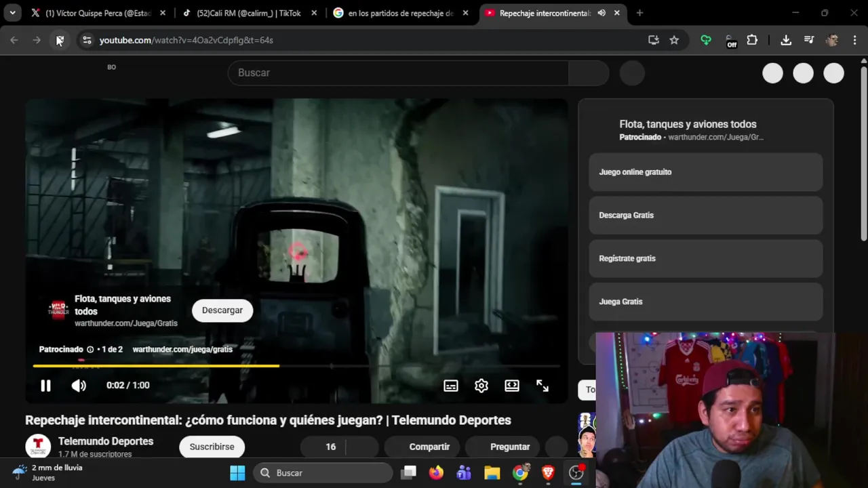Launch Firefox from the taskbar
Screen dimensions: 868x488
click(436, 473)
